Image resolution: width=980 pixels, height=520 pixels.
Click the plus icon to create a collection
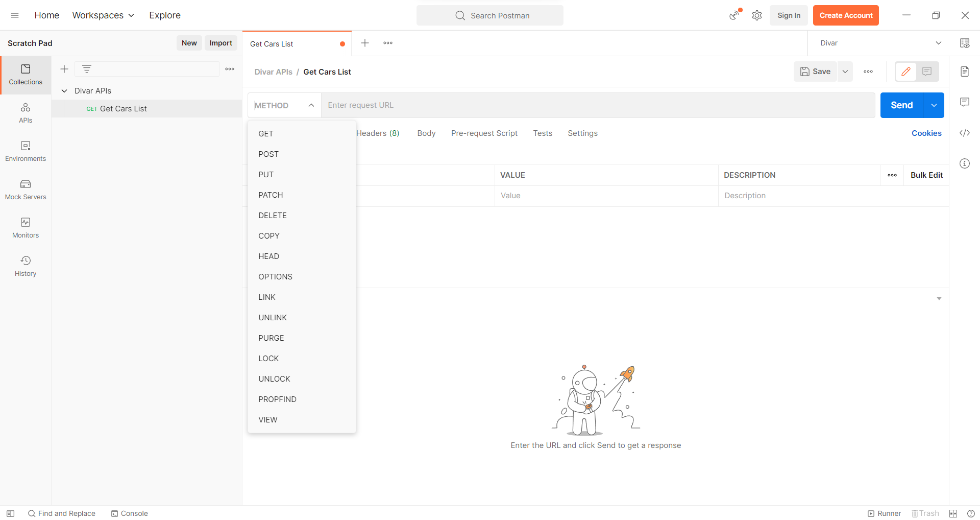[64, 69]
